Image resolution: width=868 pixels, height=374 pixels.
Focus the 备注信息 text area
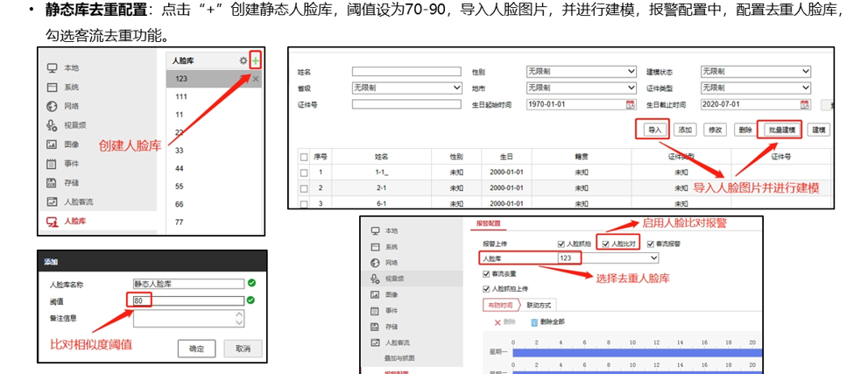189,318
